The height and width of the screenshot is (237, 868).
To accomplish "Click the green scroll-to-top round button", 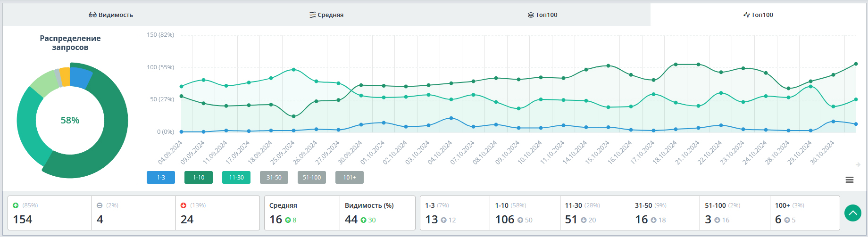I will (852, 213).
